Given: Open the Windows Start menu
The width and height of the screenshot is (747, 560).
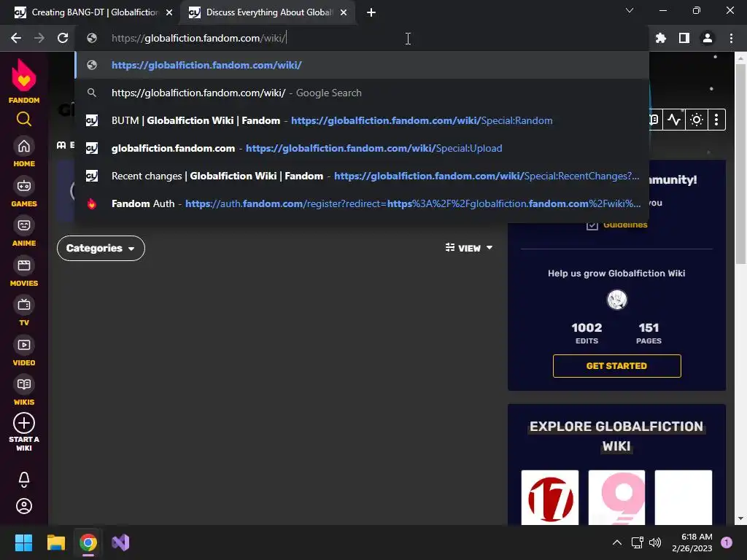Looking at the screenshot, I should coord(23,542).
